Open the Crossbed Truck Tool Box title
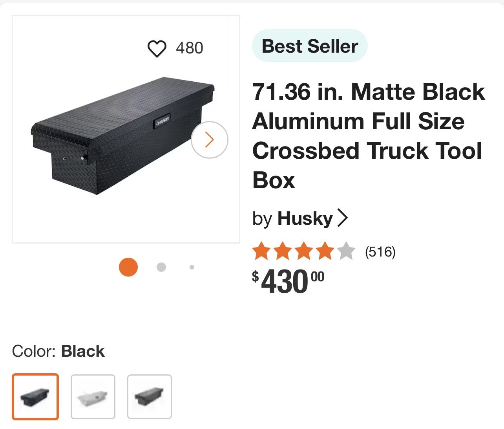The height and width of the screenshot is (429, 504). click(368, 136)
